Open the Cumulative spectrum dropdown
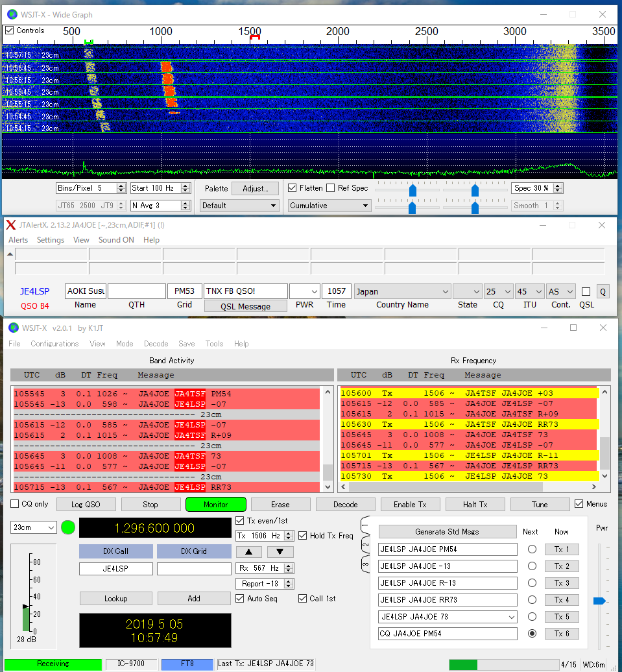This screenshot has height=672, width=622. 329,206
